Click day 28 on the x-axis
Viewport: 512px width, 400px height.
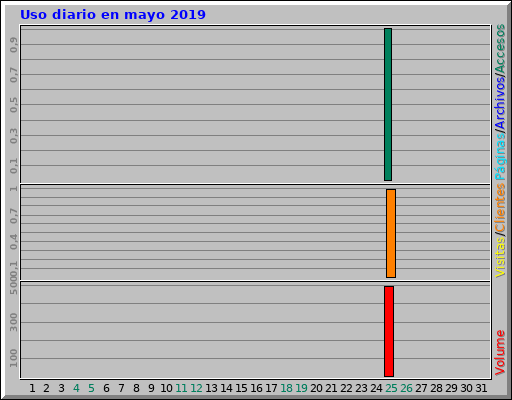click(436, 388)
